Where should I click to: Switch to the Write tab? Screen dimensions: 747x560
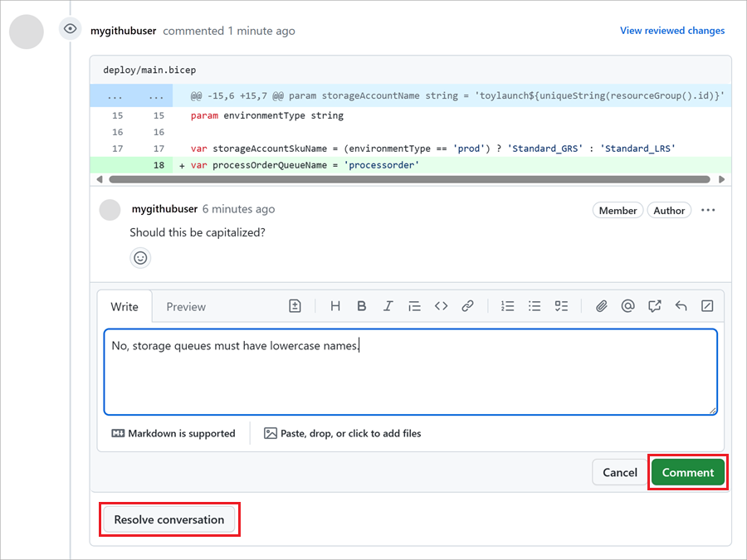click(x=124, y=307)
